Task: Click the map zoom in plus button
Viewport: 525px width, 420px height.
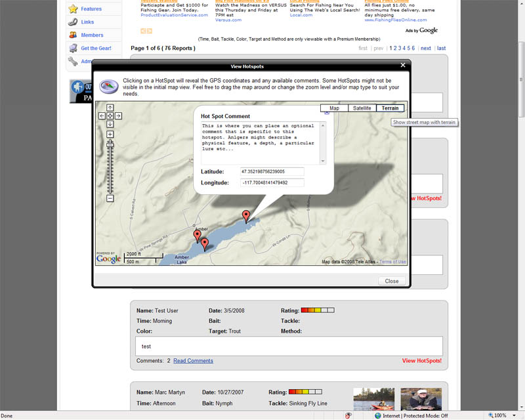Action: (110, 135)
